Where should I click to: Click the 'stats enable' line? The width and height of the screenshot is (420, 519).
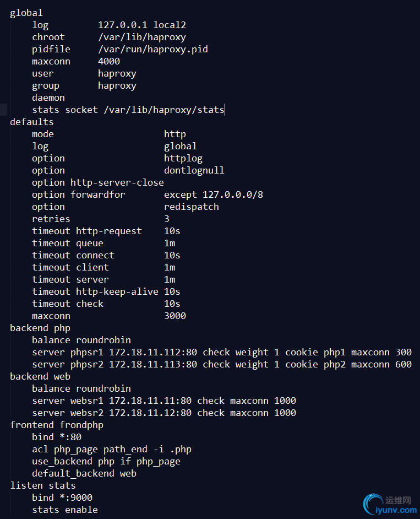(x=64, y=510)
